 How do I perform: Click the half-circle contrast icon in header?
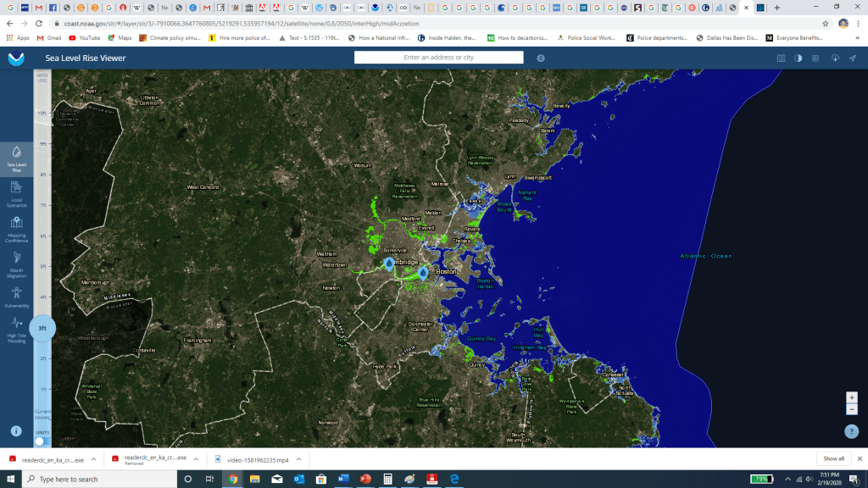coord(798,58)
